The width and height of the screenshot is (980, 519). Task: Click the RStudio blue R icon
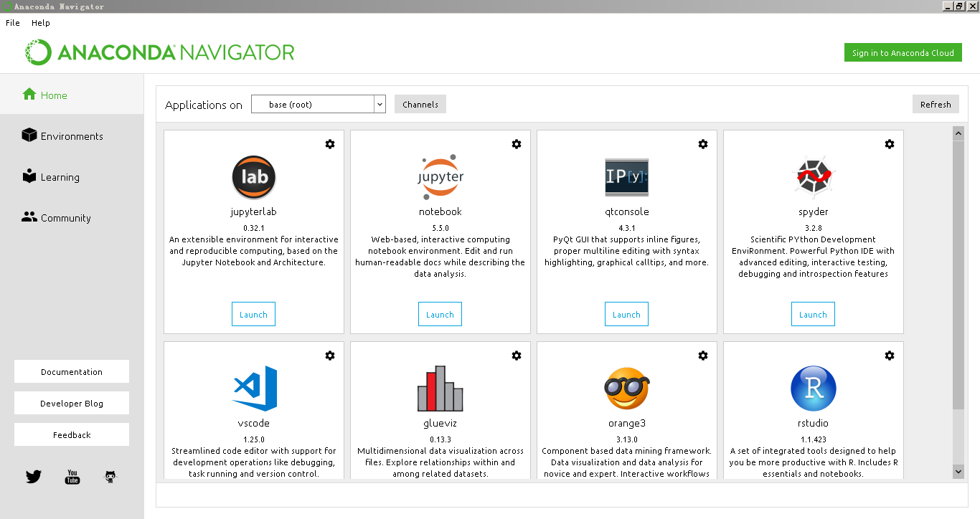[814, 388]
